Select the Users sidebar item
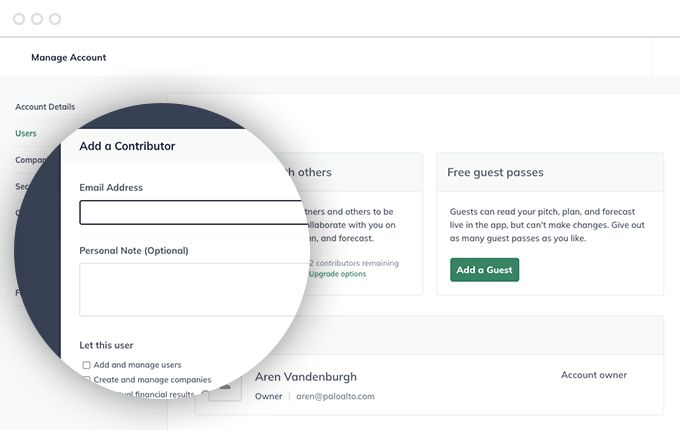The height and width of the screenshot is (430, 680). 26,134
